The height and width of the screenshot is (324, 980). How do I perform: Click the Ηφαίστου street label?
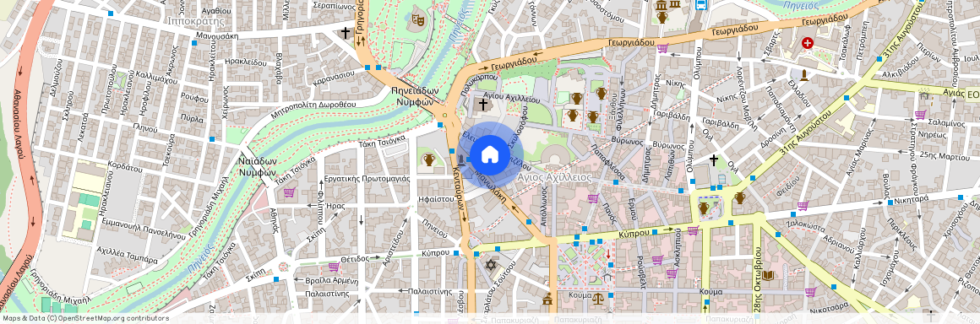point(436,198)
